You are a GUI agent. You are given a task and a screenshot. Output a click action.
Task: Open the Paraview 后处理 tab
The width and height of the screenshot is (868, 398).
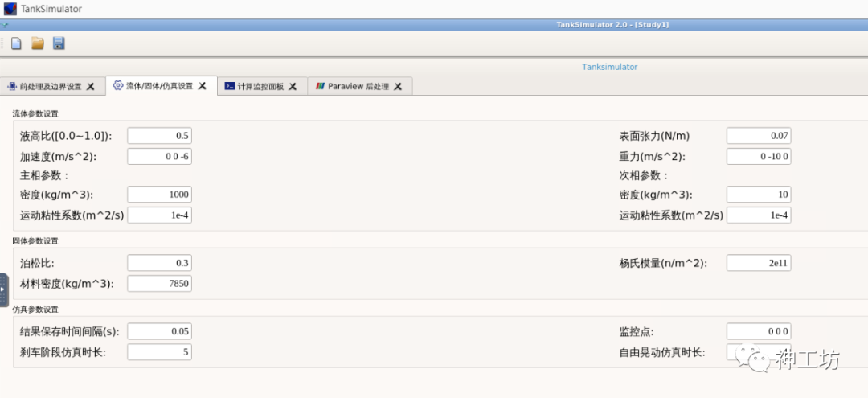click(358, 86)
